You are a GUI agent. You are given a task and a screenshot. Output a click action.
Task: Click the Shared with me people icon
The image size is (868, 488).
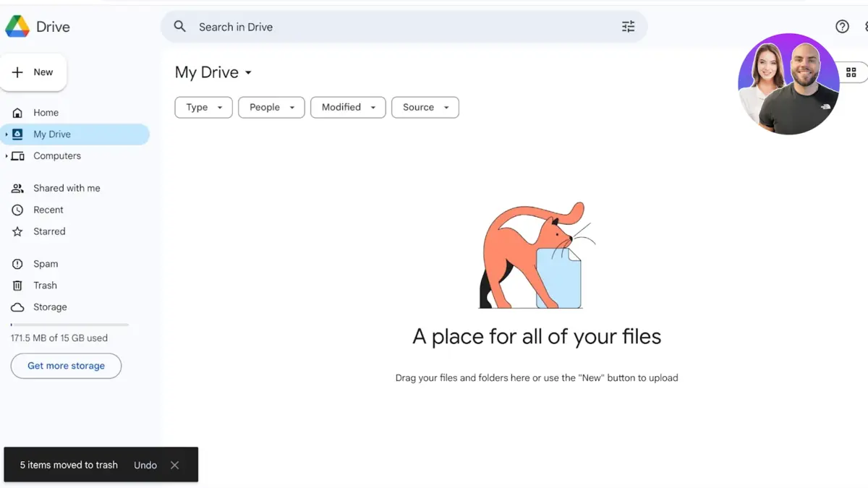click(17, 188)
